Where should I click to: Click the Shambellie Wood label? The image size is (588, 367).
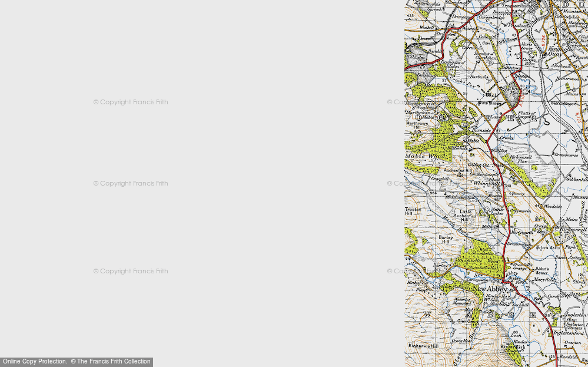coord(479,261)
